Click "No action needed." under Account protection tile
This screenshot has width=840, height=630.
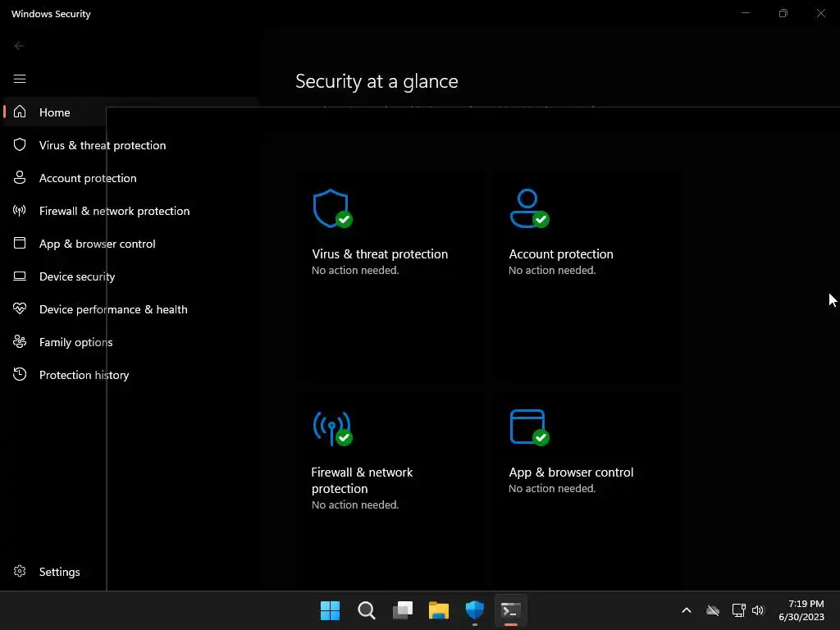pyautogui.click(x=552, y=270)
